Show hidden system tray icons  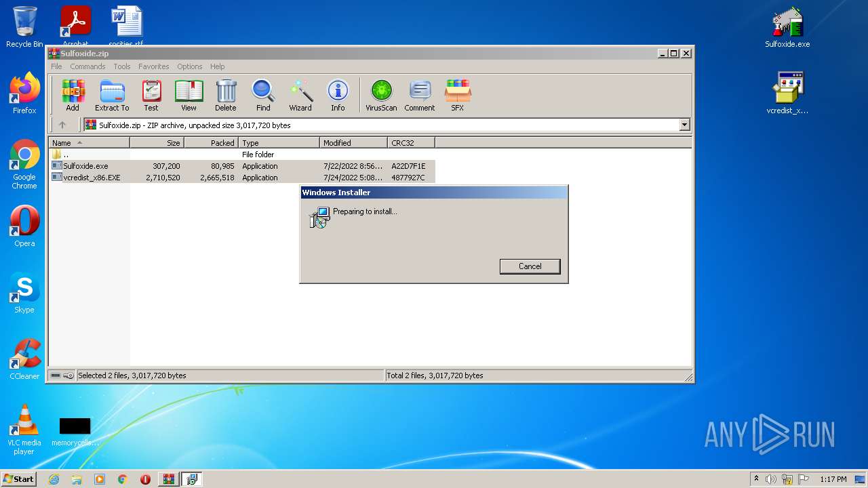(756, 479)
